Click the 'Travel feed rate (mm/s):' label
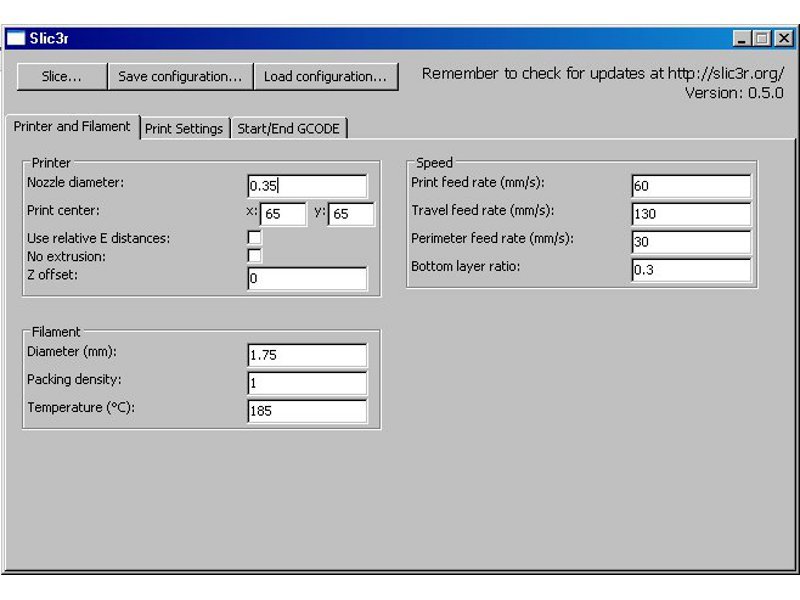This screenshot has height=600, width=800. pos(483,210)
